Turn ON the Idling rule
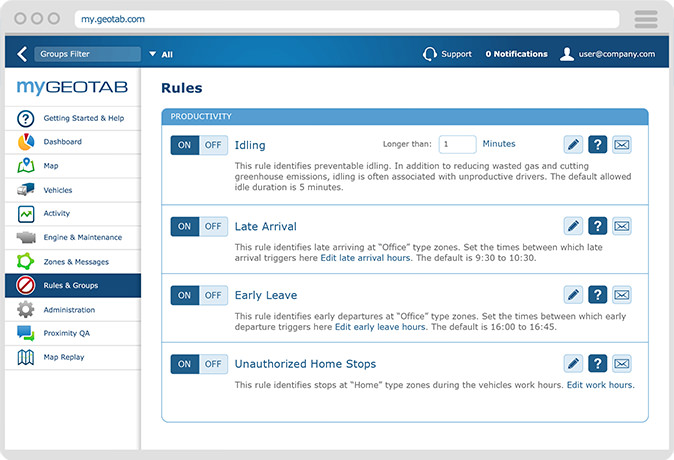 (x=185, y=145)
